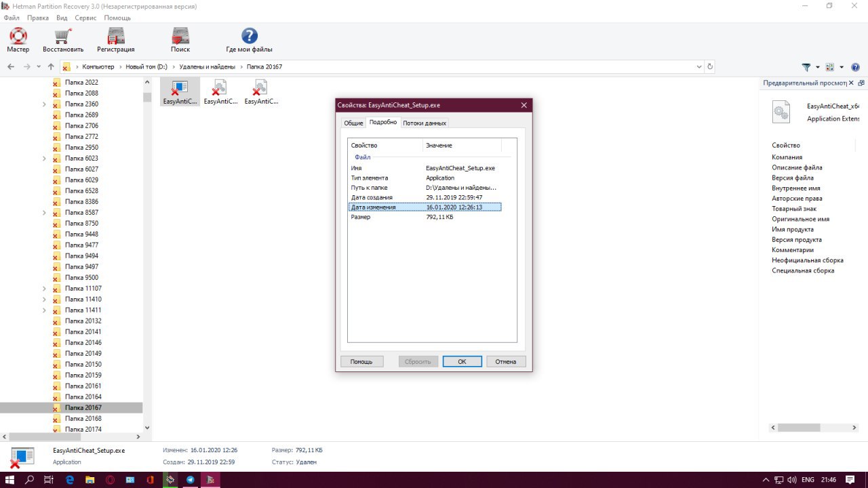Open the Opera browser taskbar icon
This screenshot has width=868, height=488.
110,480
